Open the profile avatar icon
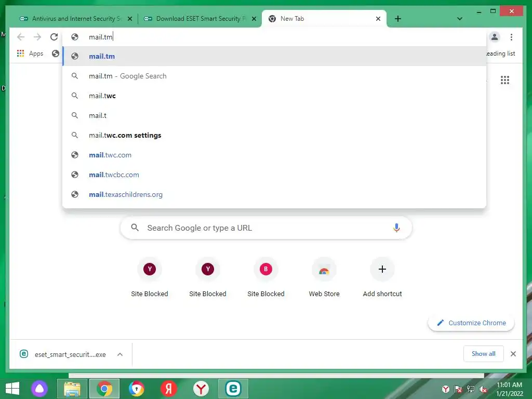The width and height of the screenshot is (532, 399). tap(495, 37)
